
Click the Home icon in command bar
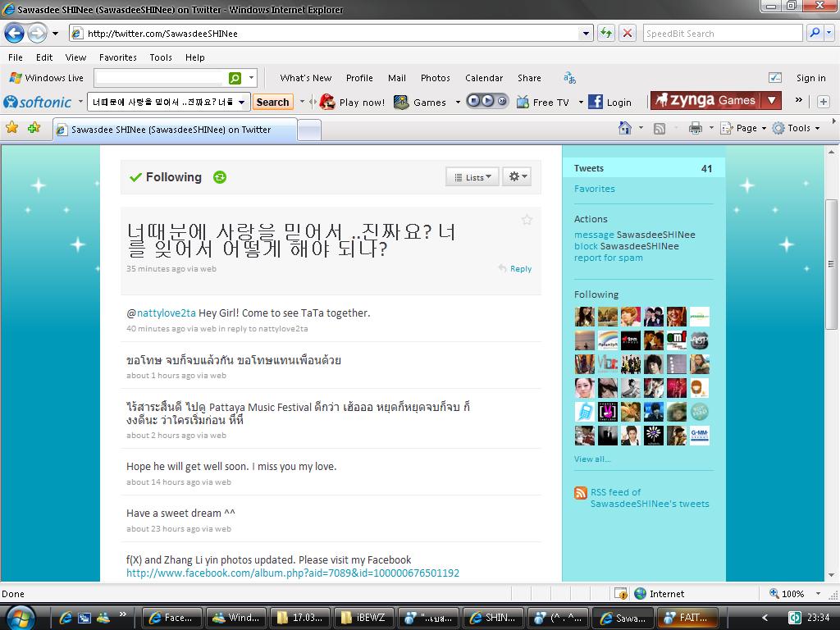pos(624,128)
